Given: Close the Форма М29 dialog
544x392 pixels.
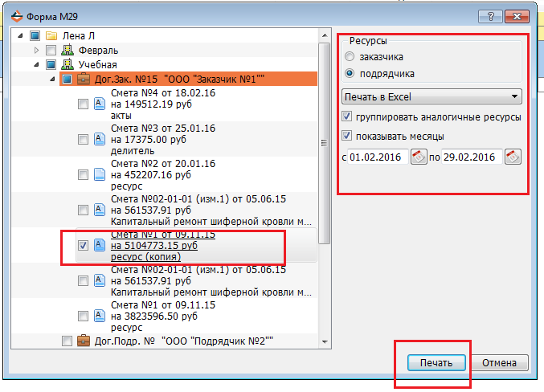Looking at the screenshot, I should coord(517,16).
